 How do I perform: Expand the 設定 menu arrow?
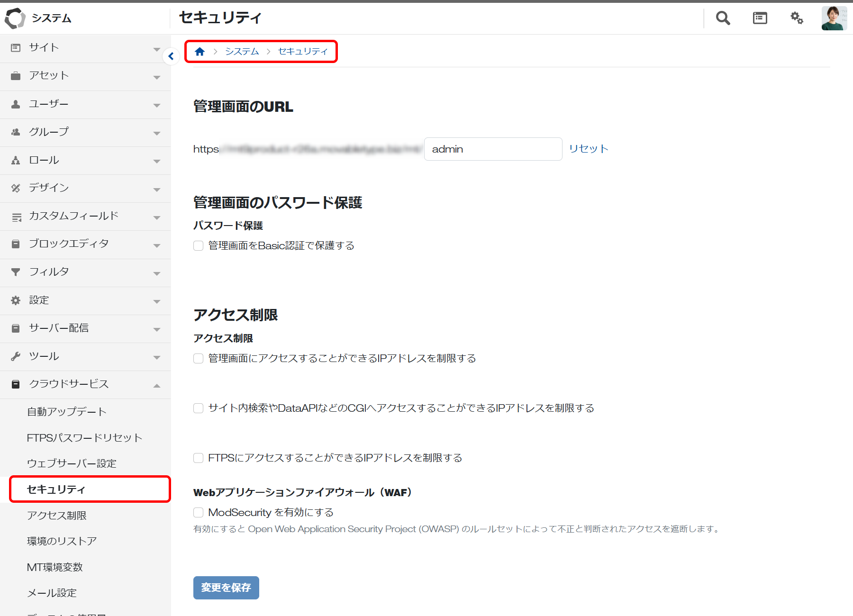[157, 301]
